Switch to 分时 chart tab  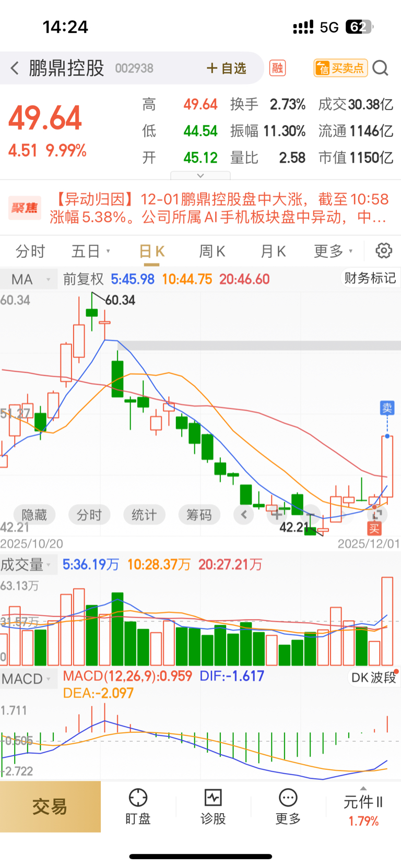[30, 251]
